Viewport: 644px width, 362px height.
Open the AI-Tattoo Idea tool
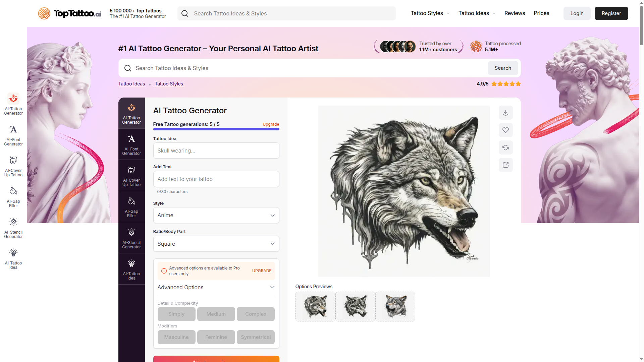click(x=131, y=268)
